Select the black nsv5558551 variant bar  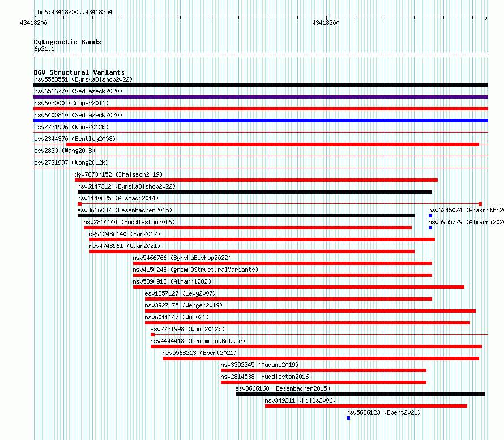click(260, 85)
